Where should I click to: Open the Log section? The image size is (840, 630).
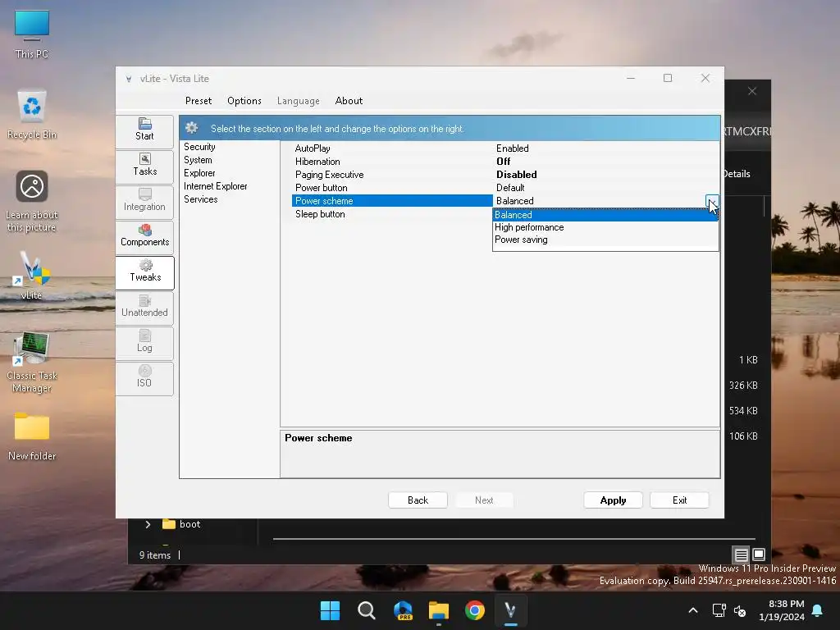coord(144,342)
